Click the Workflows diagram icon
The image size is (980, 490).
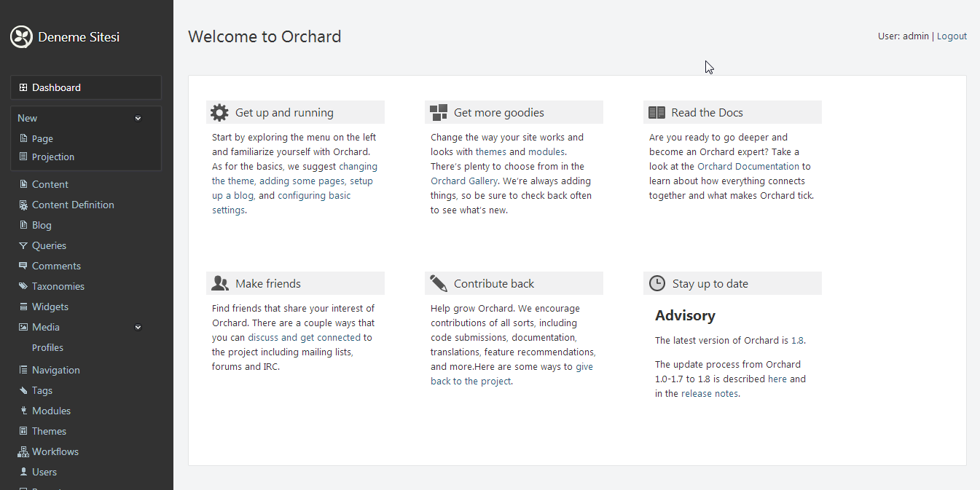coord(23,452)
